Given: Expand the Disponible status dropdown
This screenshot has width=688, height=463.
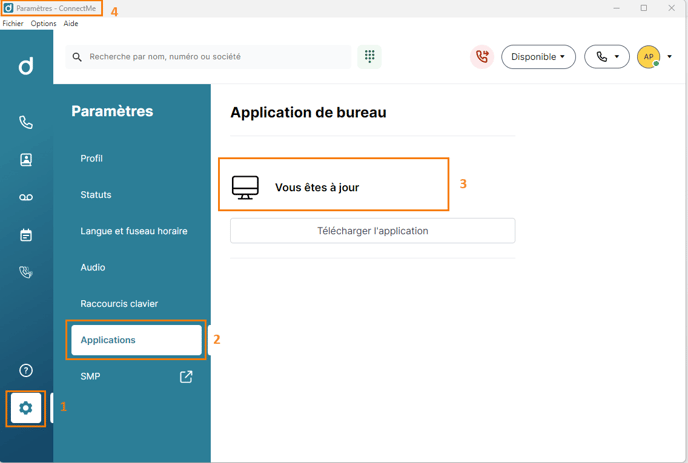Looking at the screenshot, I should 538,57.
